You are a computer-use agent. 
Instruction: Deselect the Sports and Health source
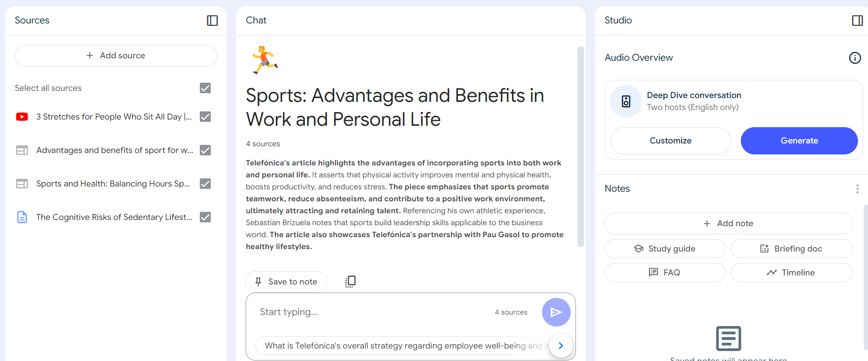pyautogui.click(x=205, y=184)
